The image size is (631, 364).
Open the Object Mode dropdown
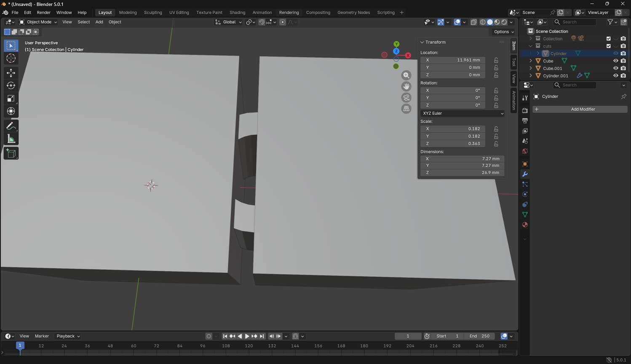(x=38, y=22)
